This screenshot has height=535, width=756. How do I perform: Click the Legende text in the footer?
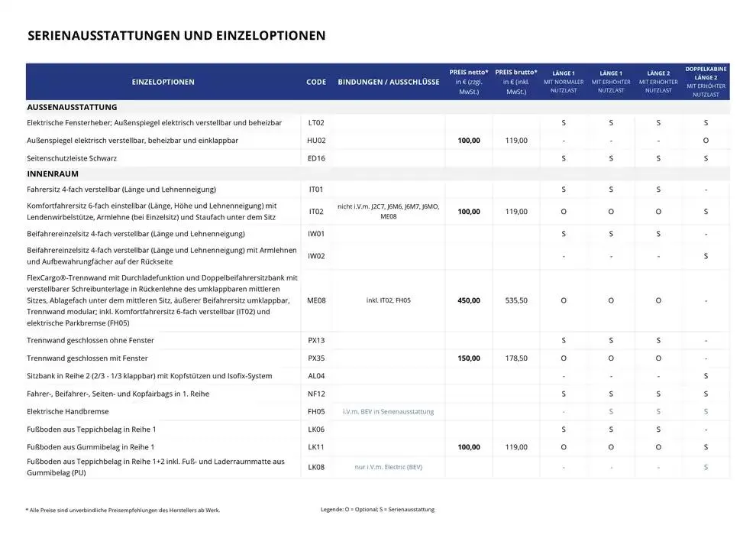(377, 509)
